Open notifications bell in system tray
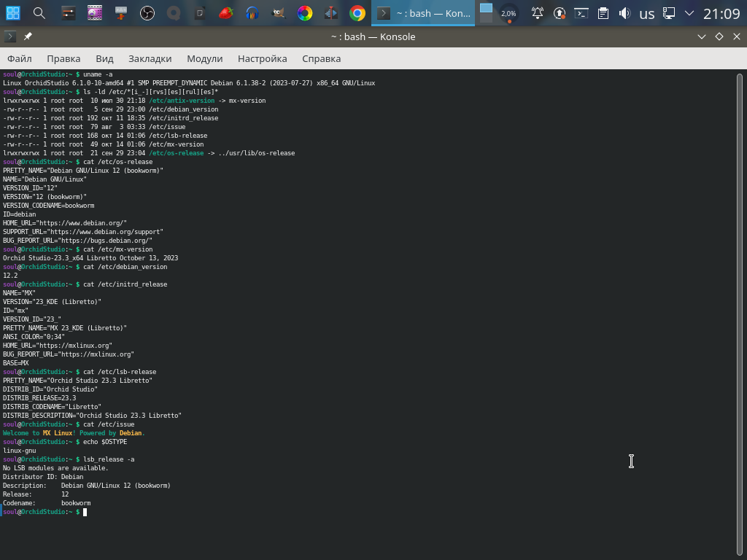This screenshot has height=560, width=747. pos(538,13)
